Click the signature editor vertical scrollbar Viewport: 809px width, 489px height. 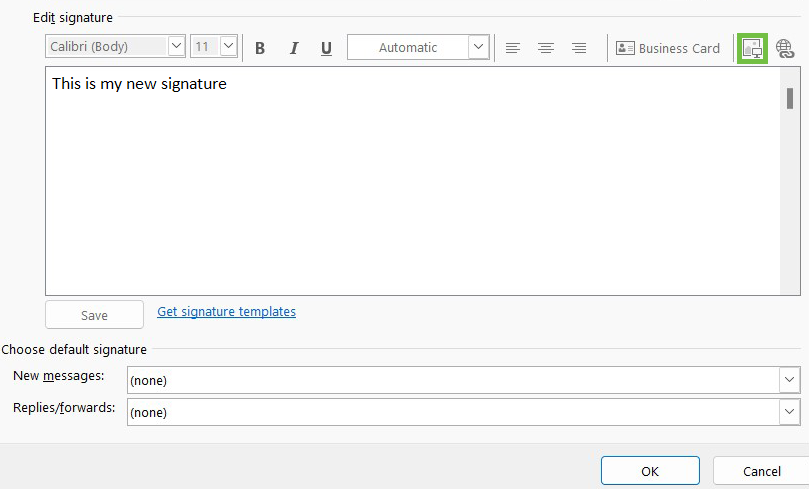(789, 180)
